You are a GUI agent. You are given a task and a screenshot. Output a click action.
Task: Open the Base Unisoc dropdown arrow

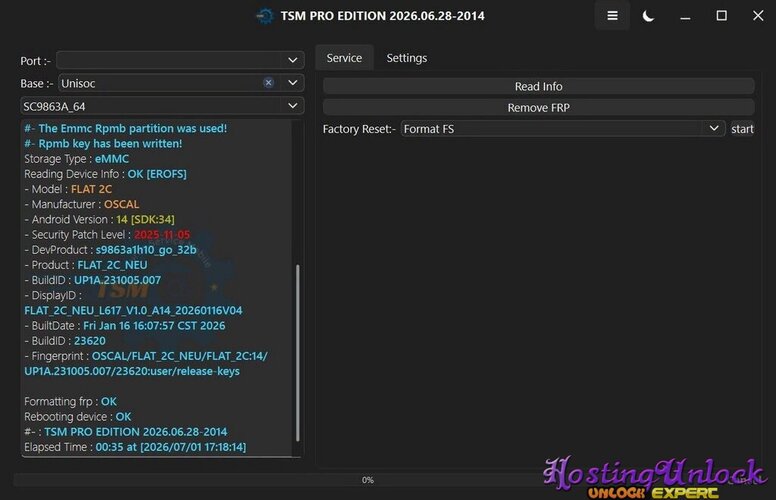pos(292,83)
